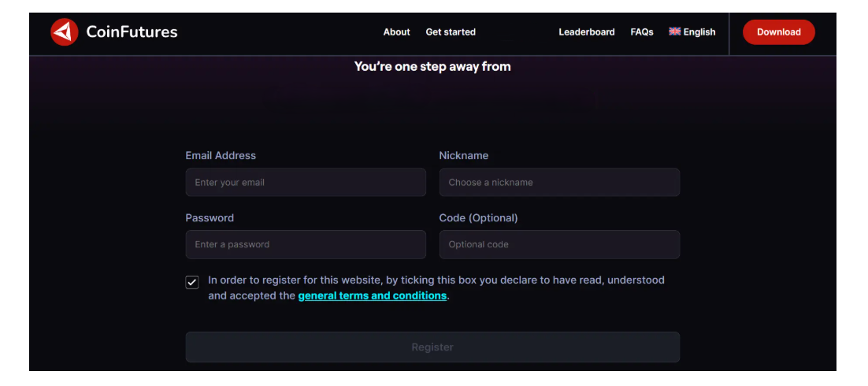
Task: Click the CoinFutures red logo icon
Action: coord(64,32)
